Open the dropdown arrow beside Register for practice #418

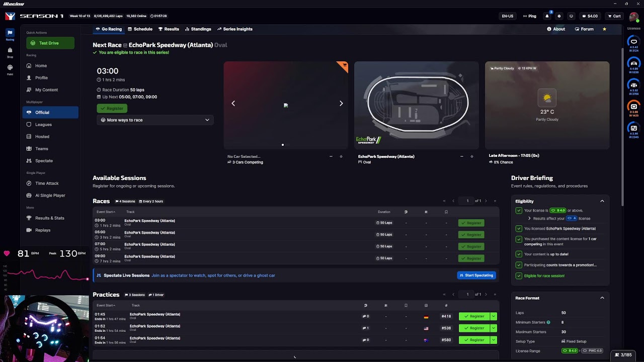point(494,316)
